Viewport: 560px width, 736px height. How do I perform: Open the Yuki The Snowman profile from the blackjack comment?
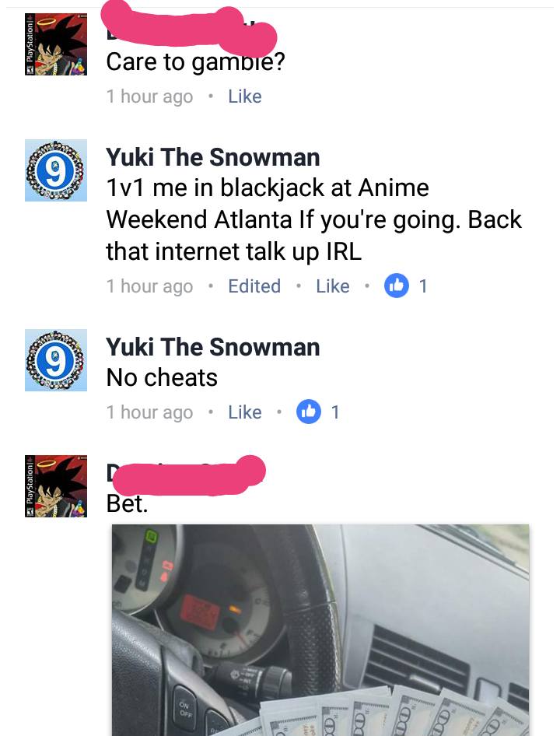(212, 157)
